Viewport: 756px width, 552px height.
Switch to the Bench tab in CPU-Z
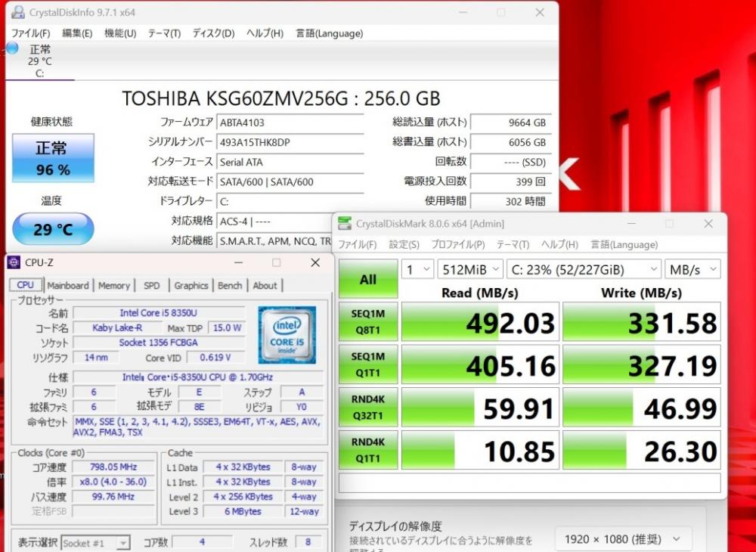click(x=230, y=285)
